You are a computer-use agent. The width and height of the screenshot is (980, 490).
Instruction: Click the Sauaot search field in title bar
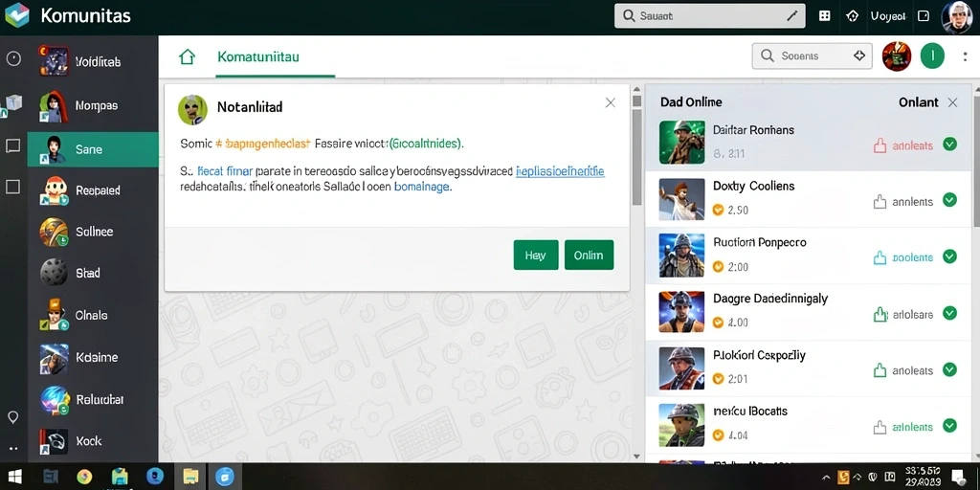click(x=709, y=16)
